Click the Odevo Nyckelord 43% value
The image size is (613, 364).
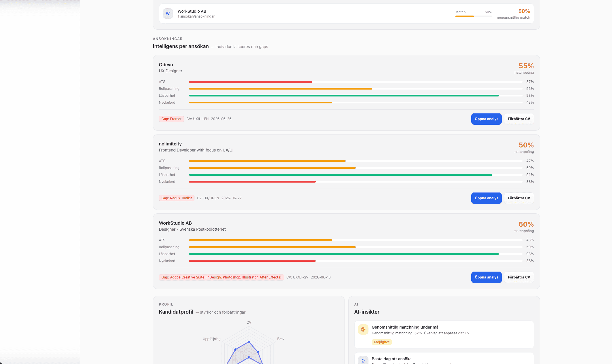pyautogui.click(x=530, y=103)
